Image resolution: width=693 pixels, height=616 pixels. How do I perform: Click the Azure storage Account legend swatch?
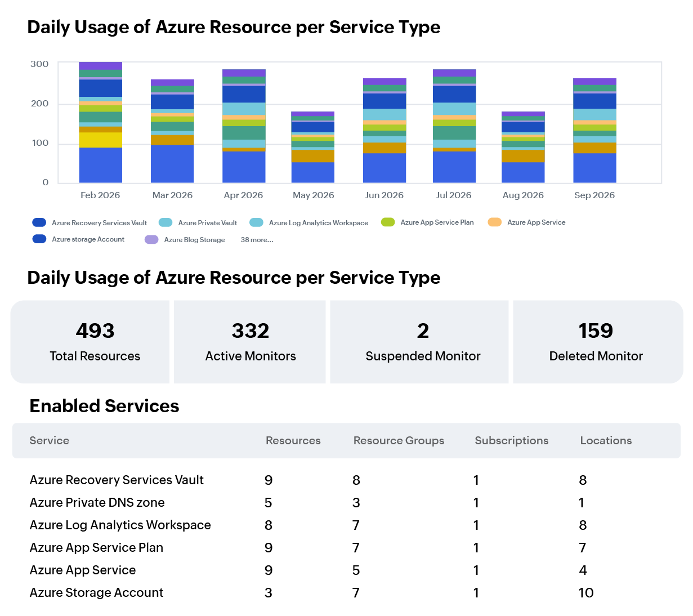click(x=39, y=239)
